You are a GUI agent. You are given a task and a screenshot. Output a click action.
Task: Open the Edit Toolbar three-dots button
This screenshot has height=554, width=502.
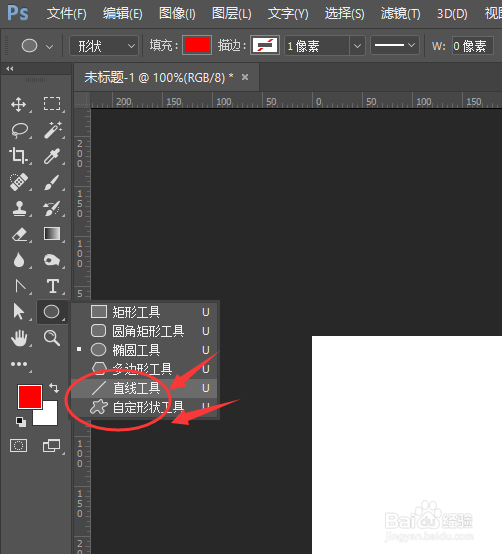19,364
